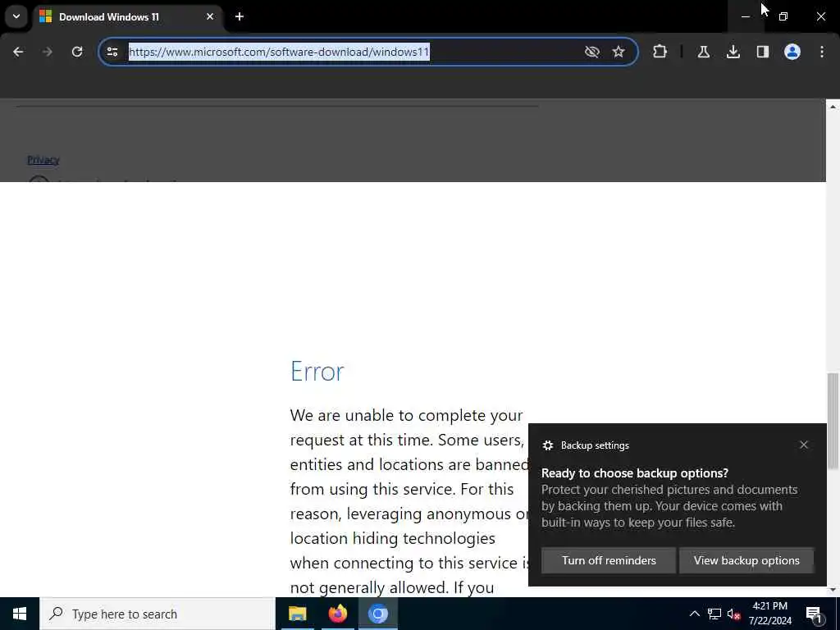Go back to the previous page

click(x=18, y=52)
